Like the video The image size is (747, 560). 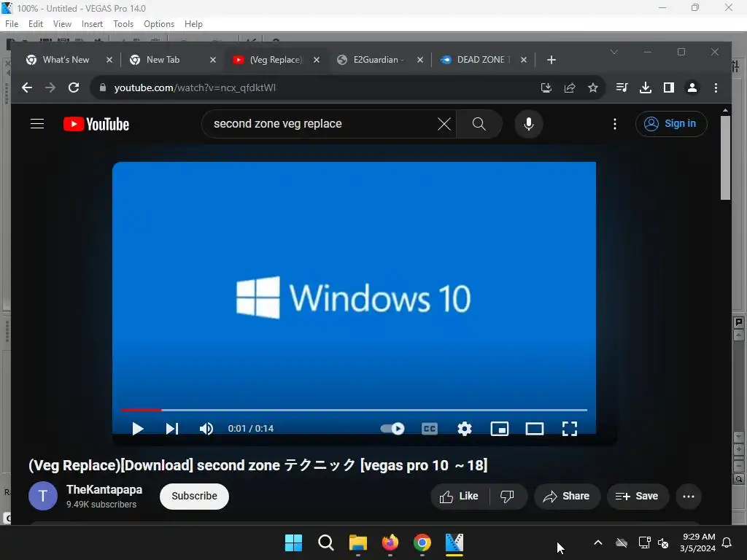coord(460,496)
